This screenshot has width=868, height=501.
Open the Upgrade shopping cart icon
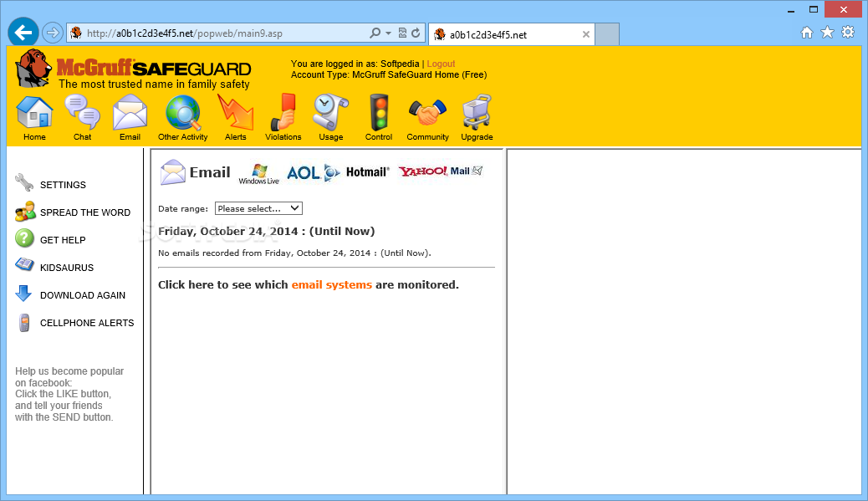click(477, 112)
